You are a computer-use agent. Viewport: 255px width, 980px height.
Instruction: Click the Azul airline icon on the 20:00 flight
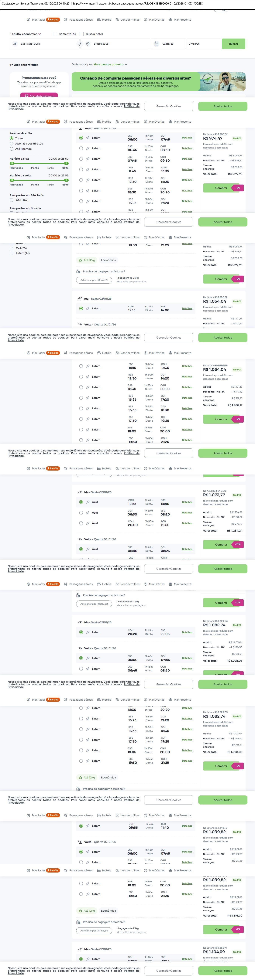tap(88, 523)
